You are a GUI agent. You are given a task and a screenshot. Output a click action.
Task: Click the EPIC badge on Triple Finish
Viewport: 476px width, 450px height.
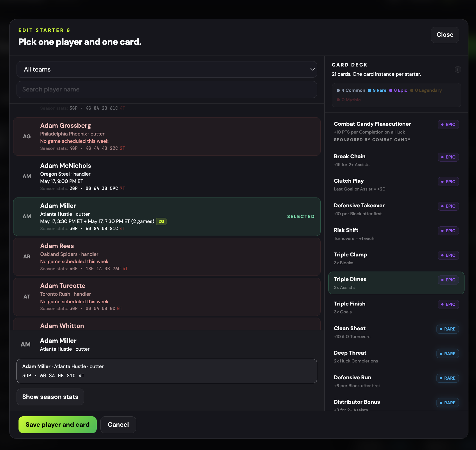[x=448, y=304]
